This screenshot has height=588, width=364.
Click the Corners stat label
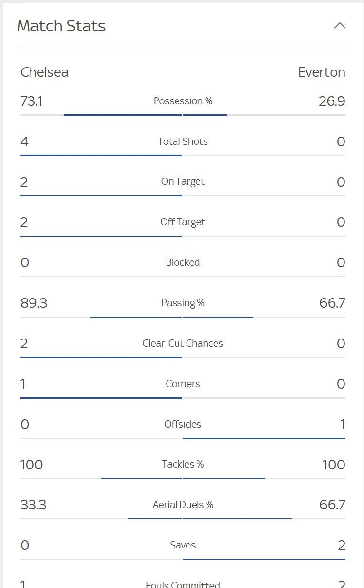[x=183, y=384]
